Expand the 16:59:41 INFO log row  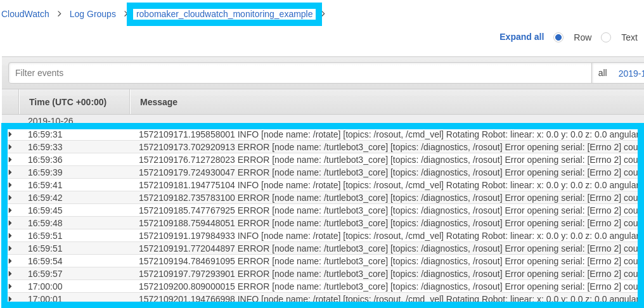[x=10, y=185]
